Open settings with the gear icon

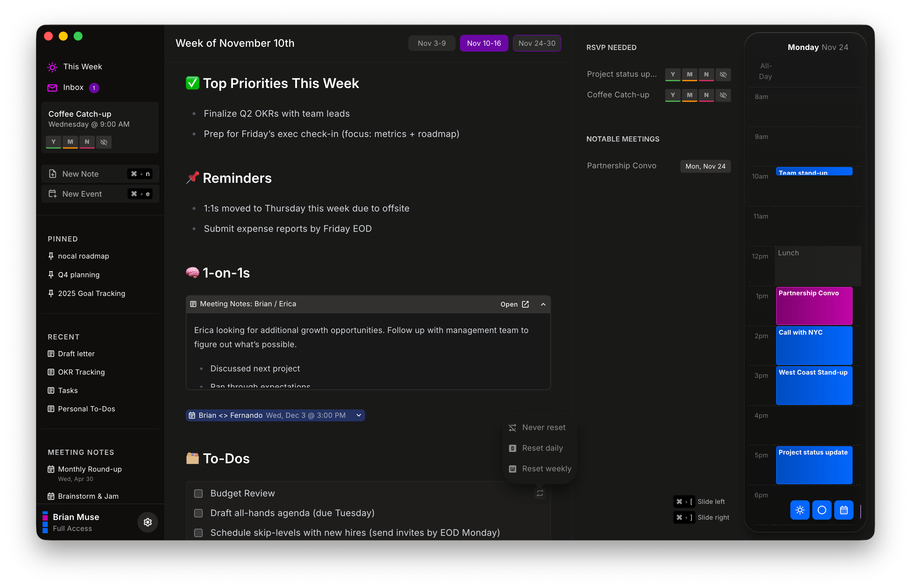(x=147, y=522)
